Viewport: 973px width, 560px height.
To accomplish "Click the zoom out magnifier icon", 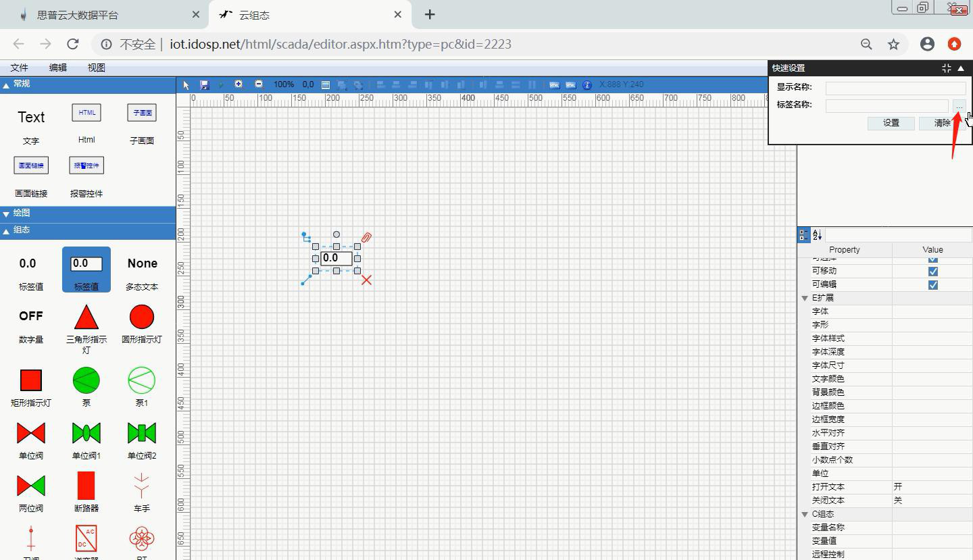I will click(259, 84).
